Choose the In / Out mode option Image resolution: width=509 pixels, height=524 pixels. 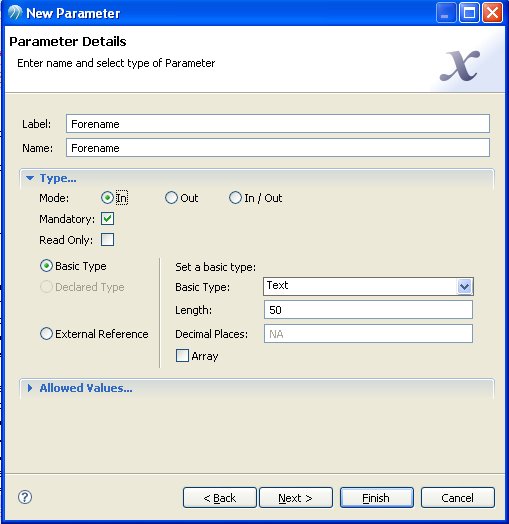coord(235,198)
